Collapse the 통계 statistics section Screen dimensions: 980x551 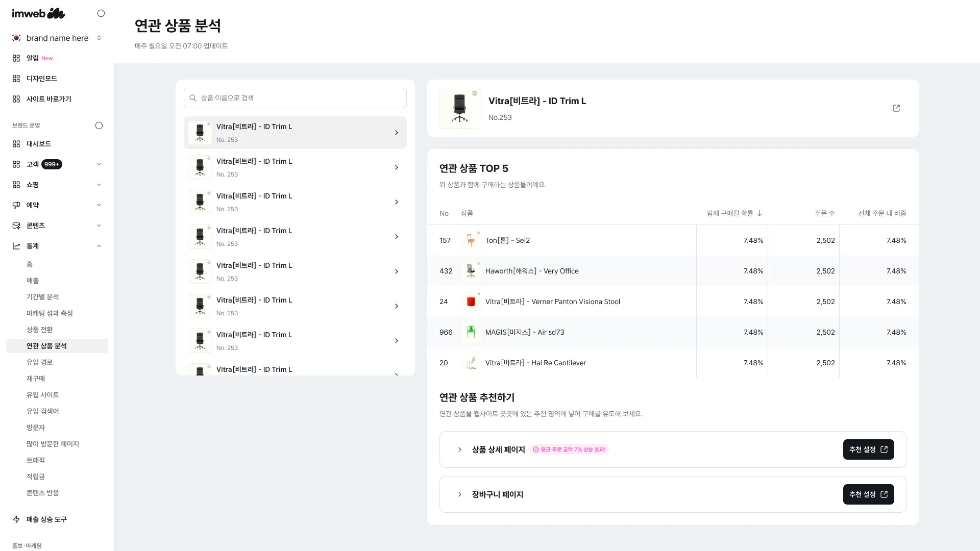click(99, 246)
